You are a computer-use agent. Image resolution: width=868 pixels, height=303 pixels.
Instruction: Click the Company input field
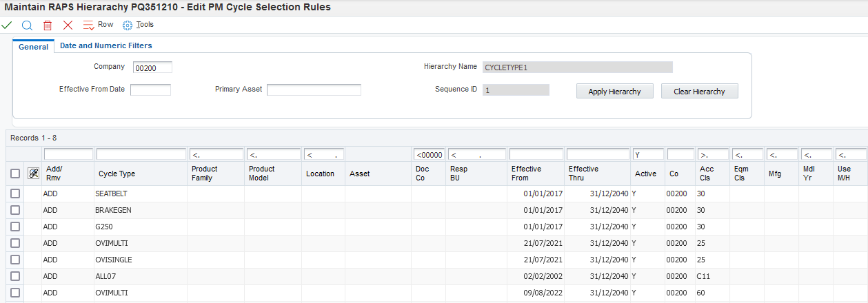[152, 67]
